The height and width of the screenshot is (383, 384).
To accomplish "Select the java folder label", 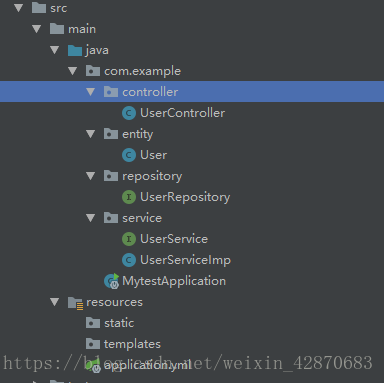I will pyautogui.click(x=97, y=50).
